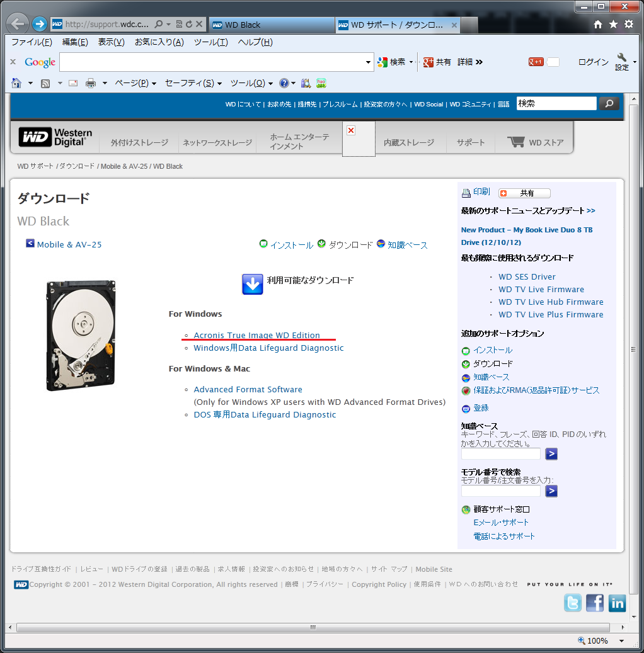The image size is (644, 653).
Task: Click the 共有 share button in the sidebar
Action: [x=524, y=193]
